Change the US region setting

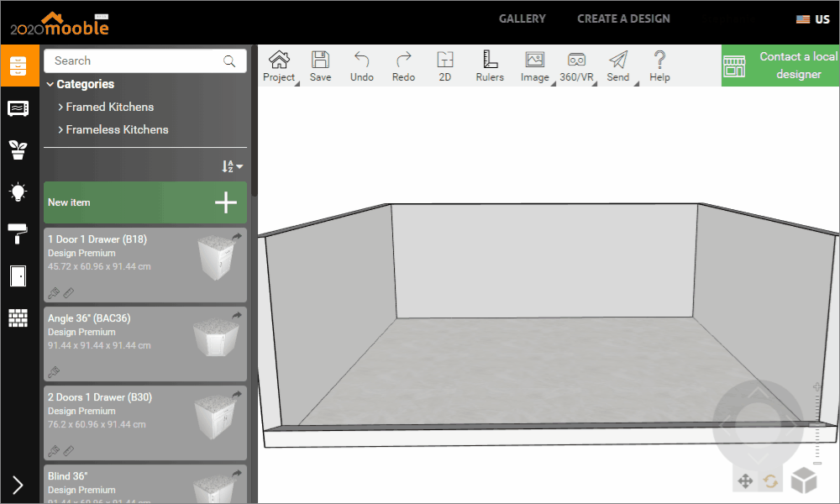pos(812,19)
